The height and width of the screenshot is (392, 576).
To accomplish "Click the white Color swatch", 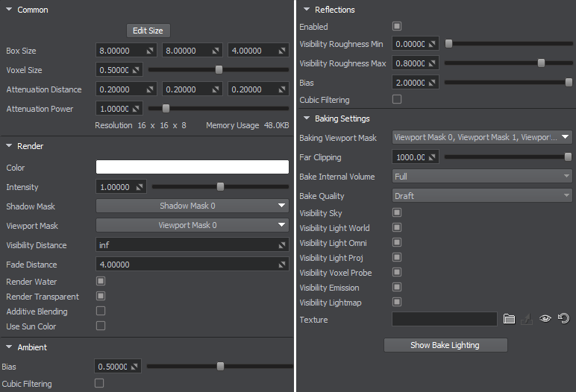I will (x=192, y=167).
